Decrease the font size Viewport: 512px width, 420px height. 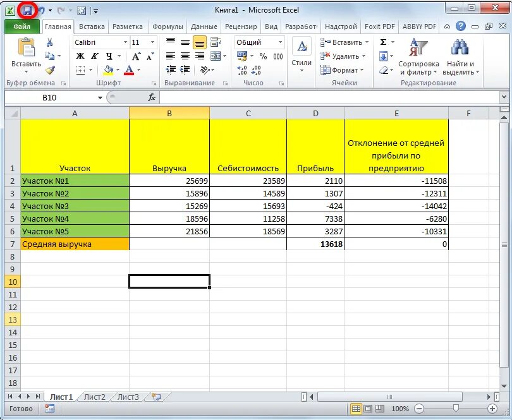pyautogui.click(x=150, y=56)
